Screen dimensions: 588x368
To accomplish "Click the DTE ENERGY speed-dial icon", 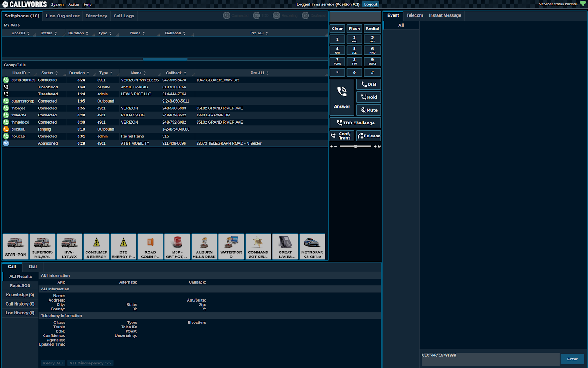I will [x=123, y=247].
